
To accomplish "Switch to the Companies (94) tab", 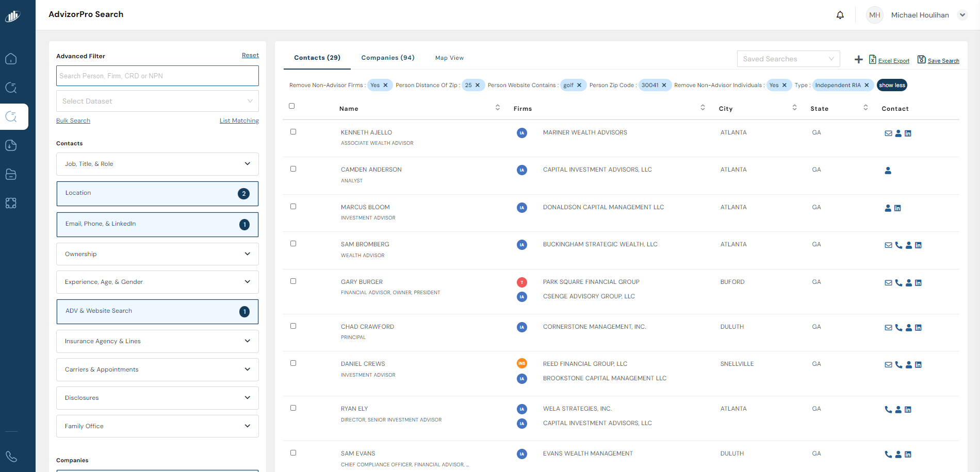I will tap(387, 58).
